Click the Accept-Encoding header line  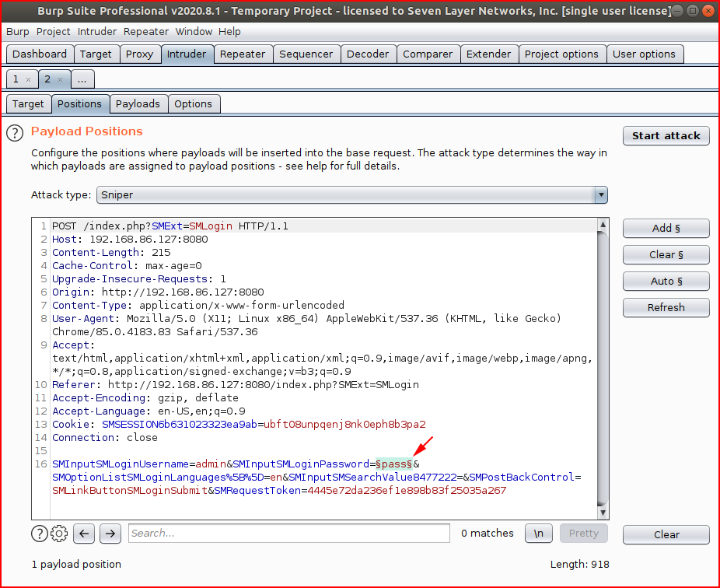pyautogui.click(x=145, y=397)
